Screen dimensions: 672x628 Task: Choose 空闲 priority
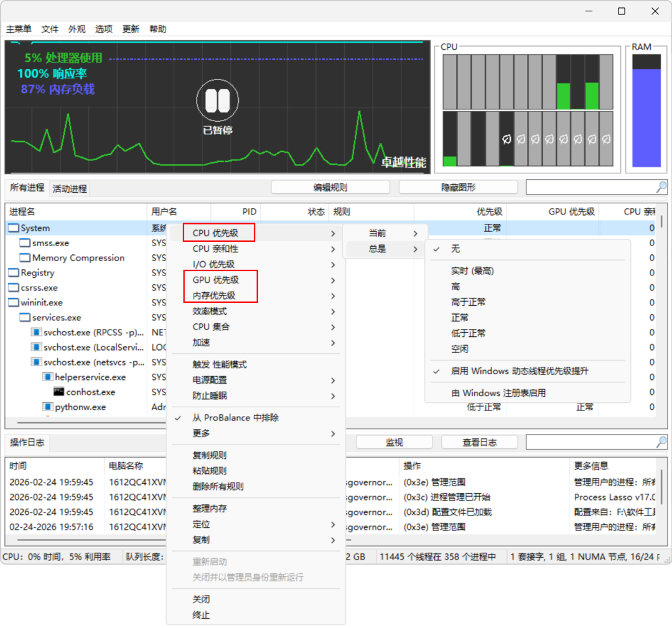[x=528, y=349]
